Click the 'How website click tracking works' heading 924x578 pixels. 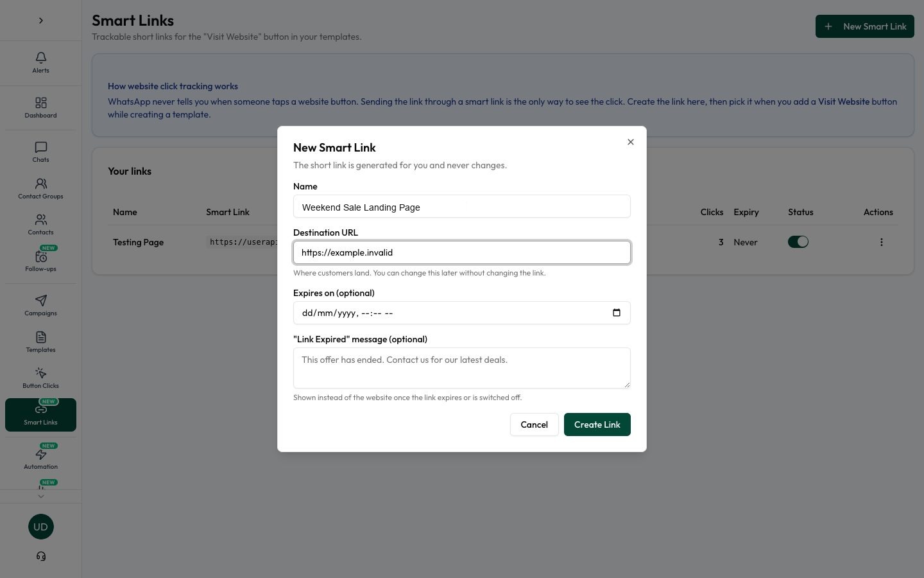173,86
